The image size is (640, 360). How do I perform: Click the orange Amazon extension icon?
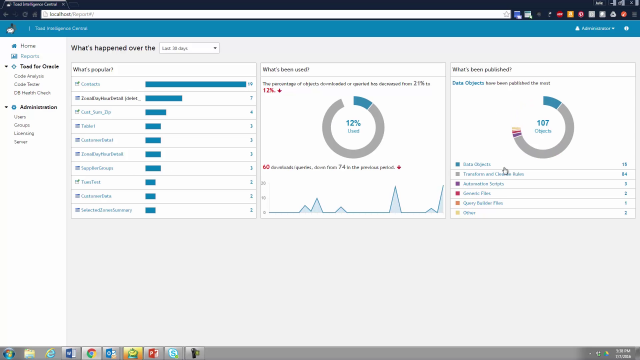click(x=570, y=14)
